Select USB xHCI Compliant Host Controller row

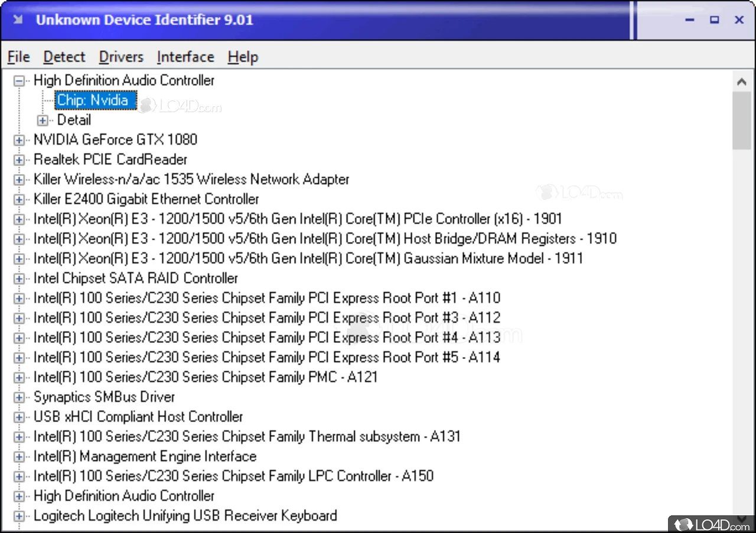(138, 417)
